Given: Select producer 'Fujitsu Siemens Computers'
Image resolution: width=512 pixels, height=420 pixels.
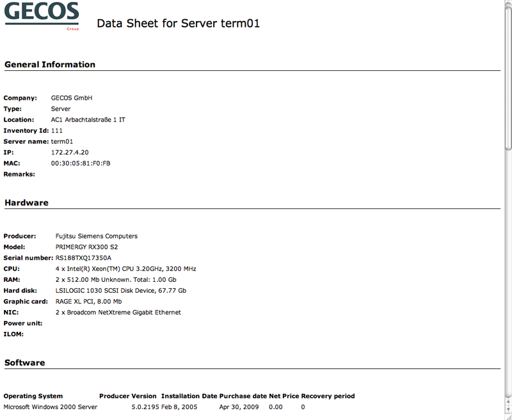Looking at the screenshot, I should click(97, 236).
